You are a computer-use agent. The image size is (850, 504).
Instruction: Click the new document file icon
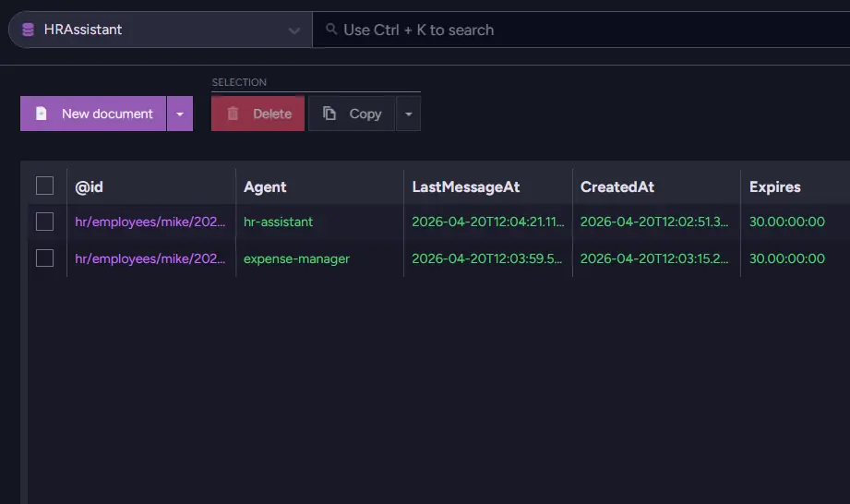click(41, 114)
